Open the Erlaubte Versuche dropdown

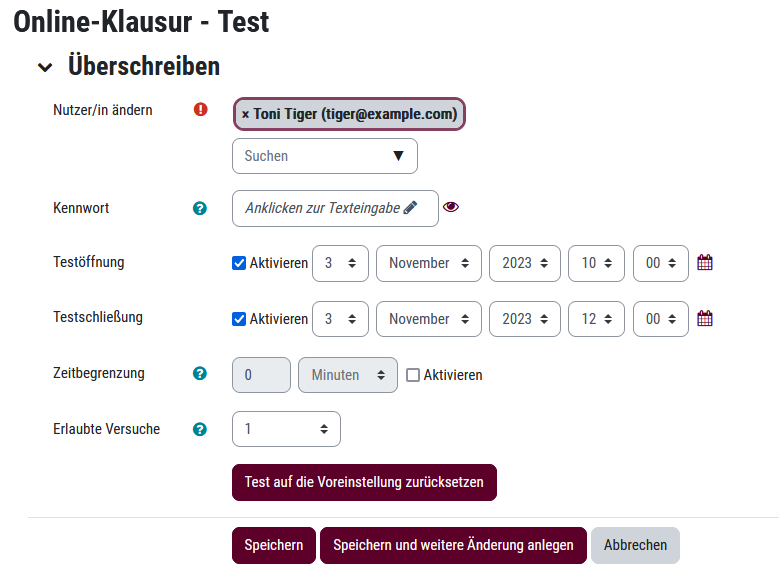click(286, 429)
